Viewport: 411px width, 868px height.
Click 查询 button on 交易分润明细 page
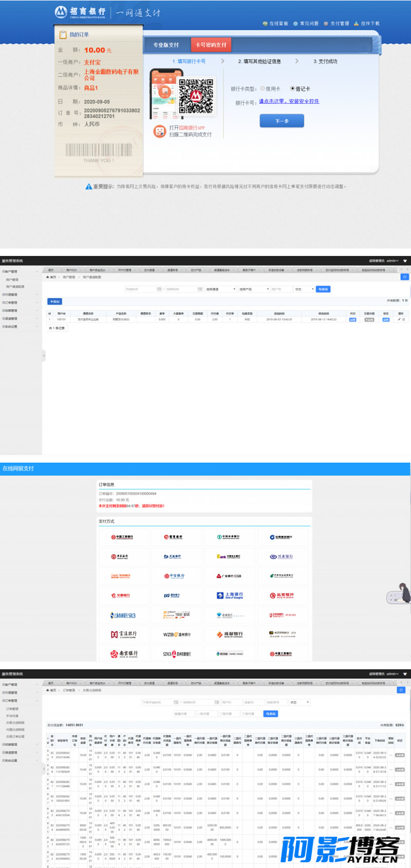(x=271, y=714)
